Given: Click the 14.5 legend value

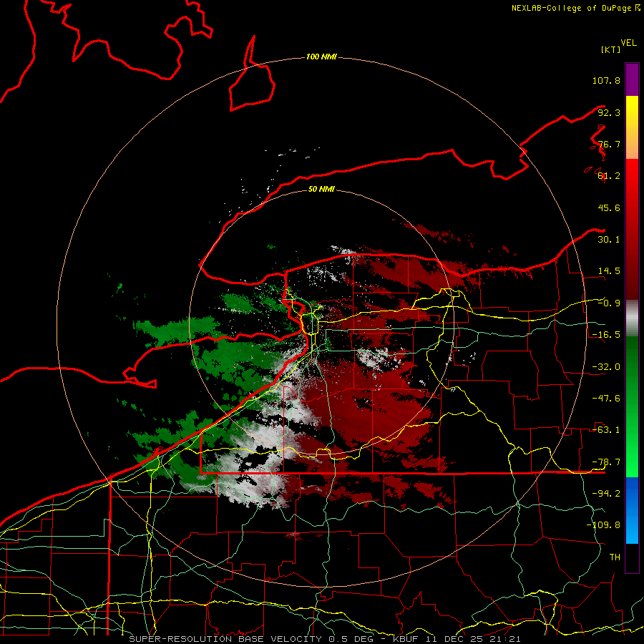Looking at the screenshot, I should [x=609, y=271].
